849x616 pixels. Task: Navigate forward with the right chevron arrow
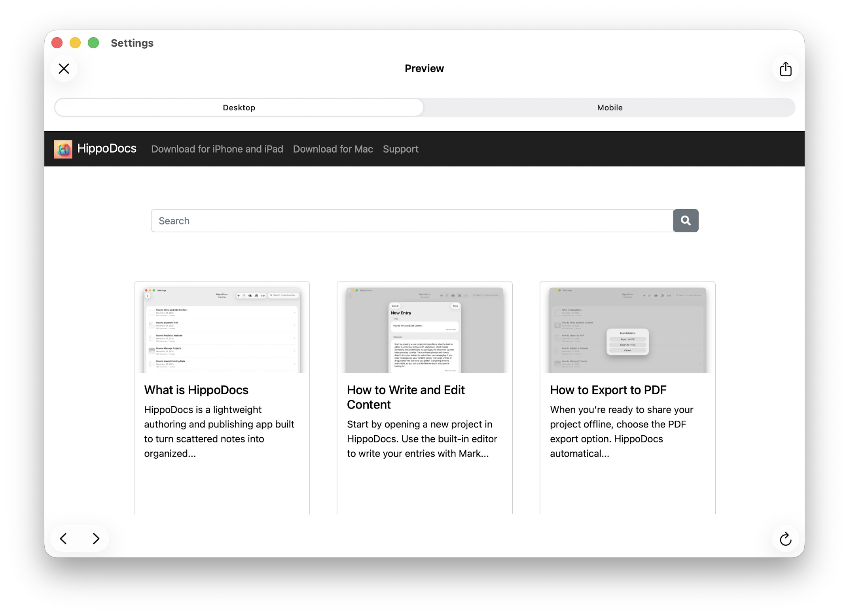pos(95,539)
